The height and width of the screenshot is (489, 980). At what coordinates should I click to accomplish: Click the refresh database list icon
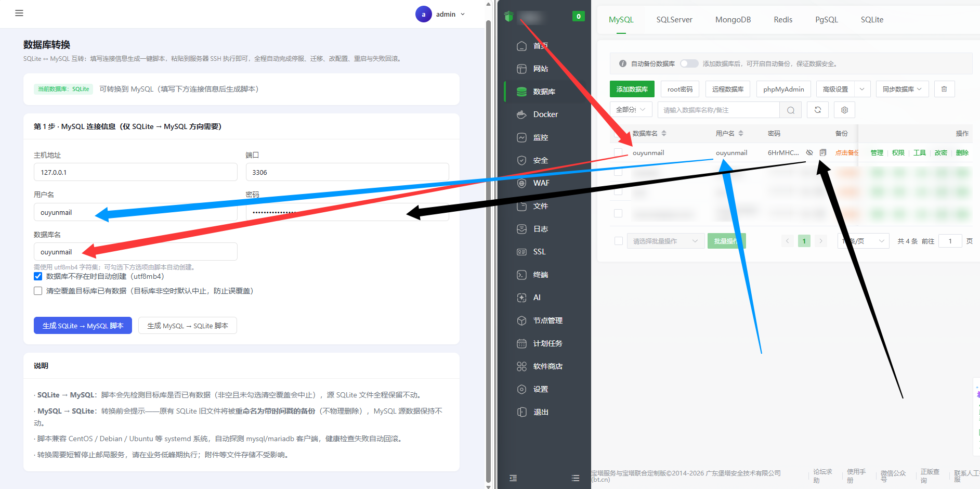[818, 110]
